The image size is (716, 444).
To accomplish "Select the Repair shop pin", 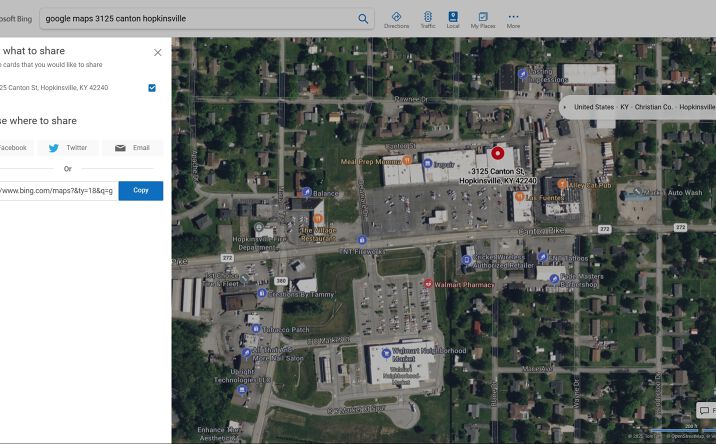I will click(427, 163).
